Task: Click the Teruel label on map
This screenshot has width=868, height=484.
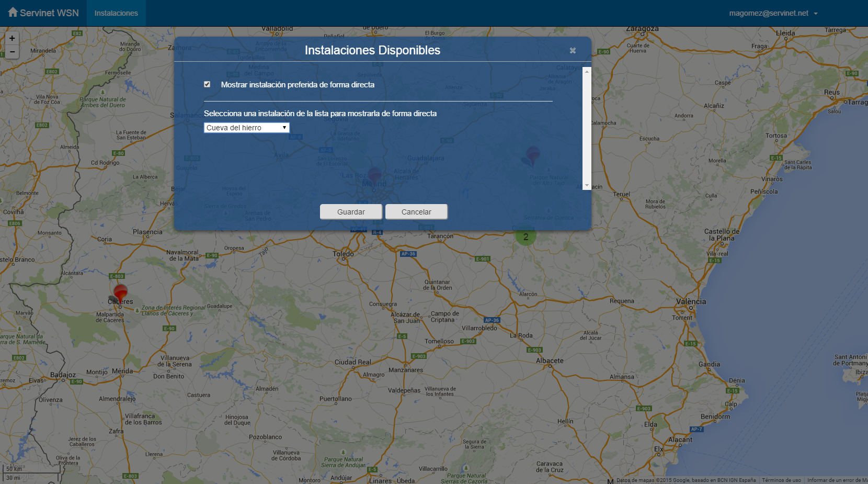Action: click(x=621, y=194)
